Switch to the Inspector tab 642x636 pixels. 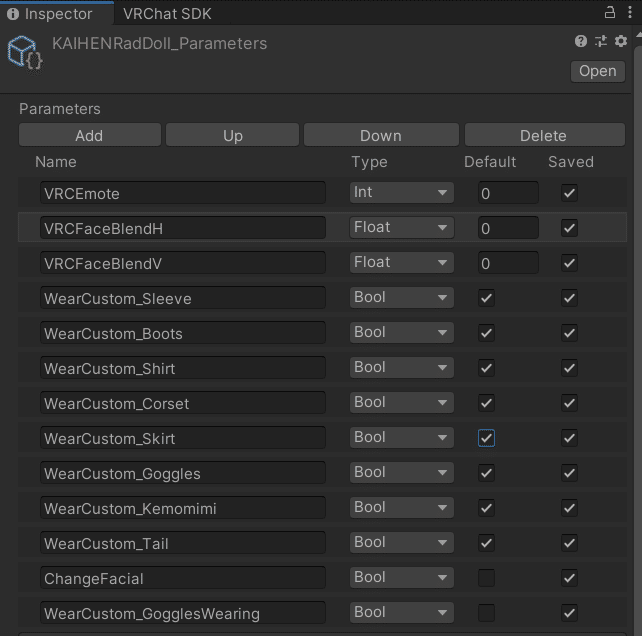click(x=57, y=14)
